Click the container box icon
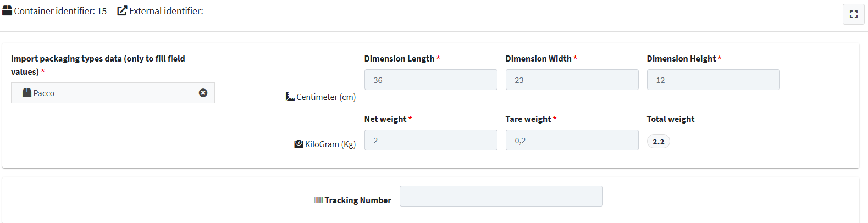This screenshot has width=868, height=223. point(7,10)
